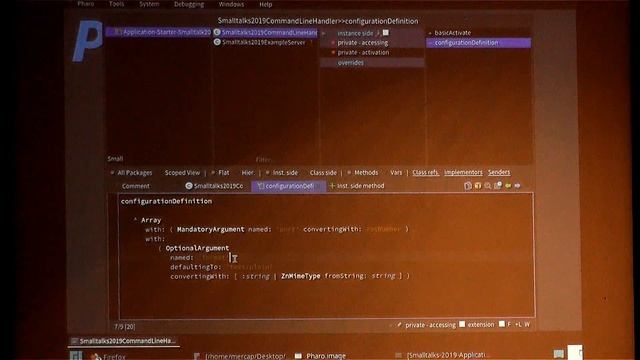The width and height of the screenshot is (640, 360).
Task: Select Smalltalks2019CommandLineHa... window taskbar tab
Action: pyautogui.click(x=124, y=341)
